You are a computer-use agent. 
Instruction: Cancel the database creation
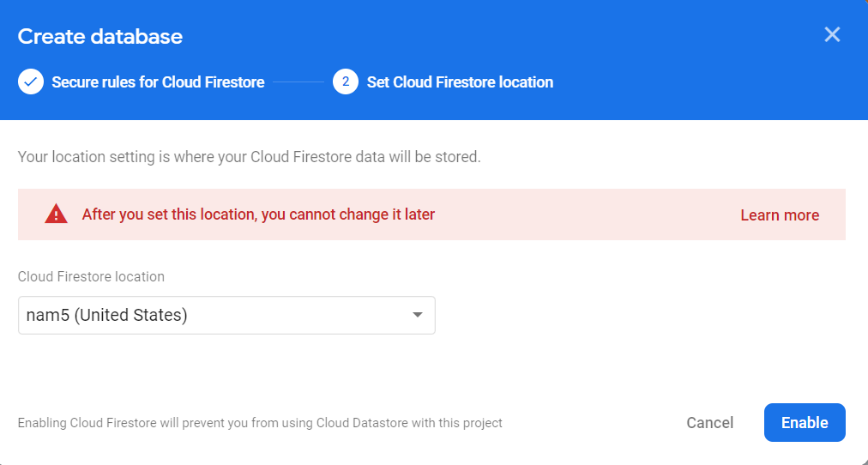(709, 423)
